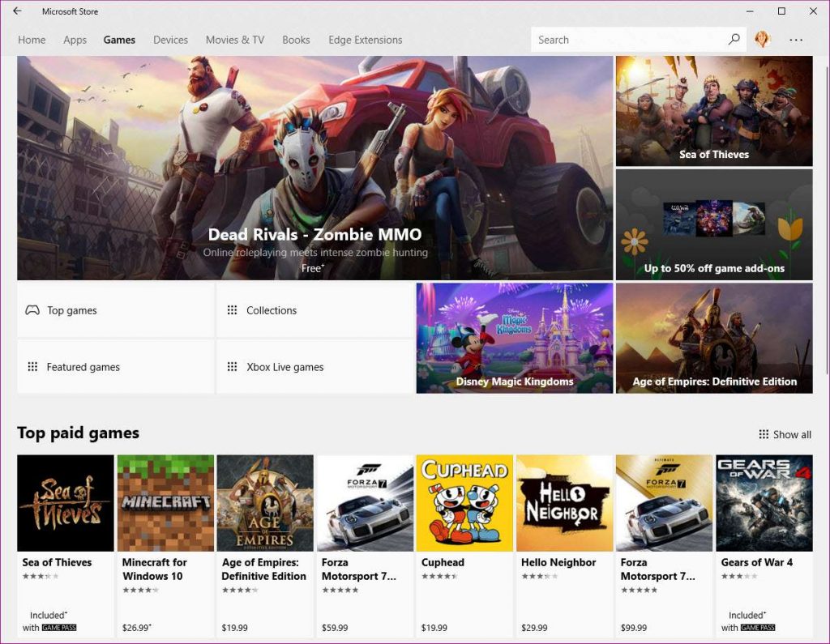Image resolution: width=830 pixels, height=644 pixels.
Task: Click Show all for Top paid games
Action: [785, 434]
